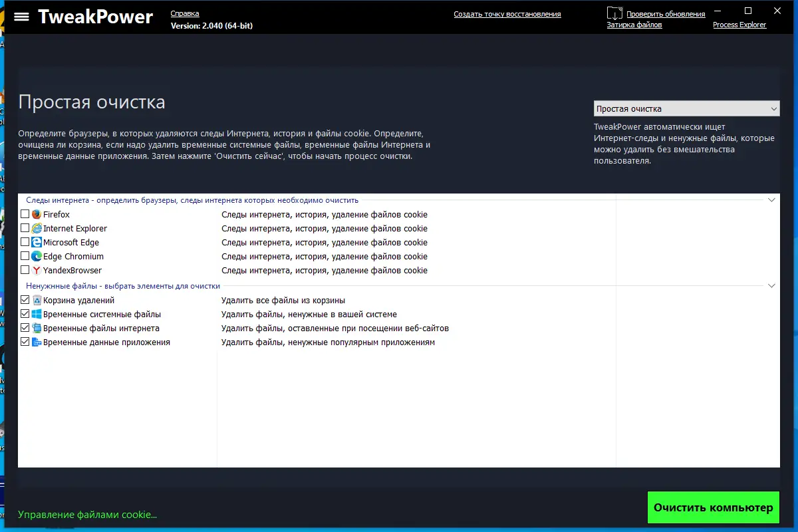798x532 pixels.
Task: Click 'Удалить файлы, оставленные при посещении веб-сайтов' text
Action: tap(335, 329)
